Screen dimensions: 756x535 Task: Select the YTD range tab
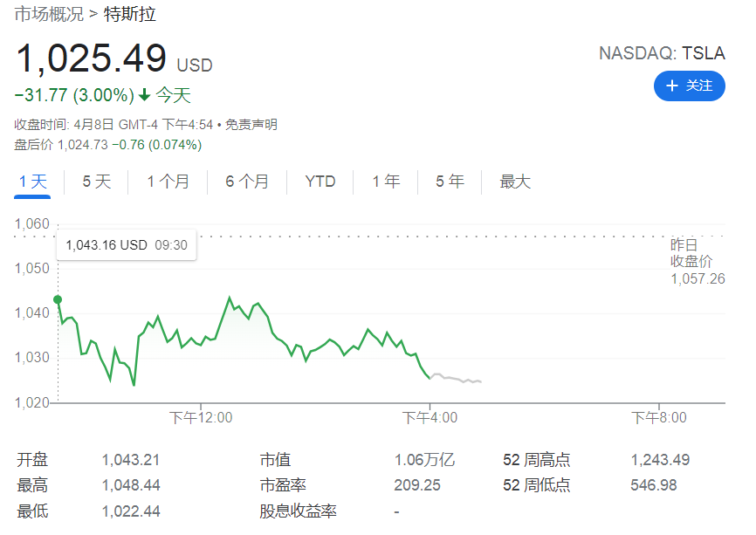click(320, 182)
